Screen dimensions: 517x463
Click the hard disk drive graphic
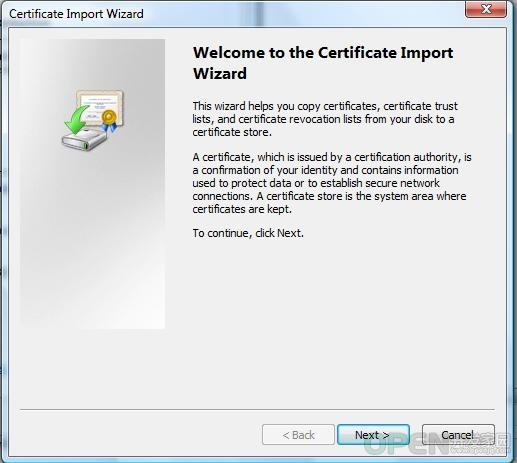pyautogui.click(x=84, y=139)
